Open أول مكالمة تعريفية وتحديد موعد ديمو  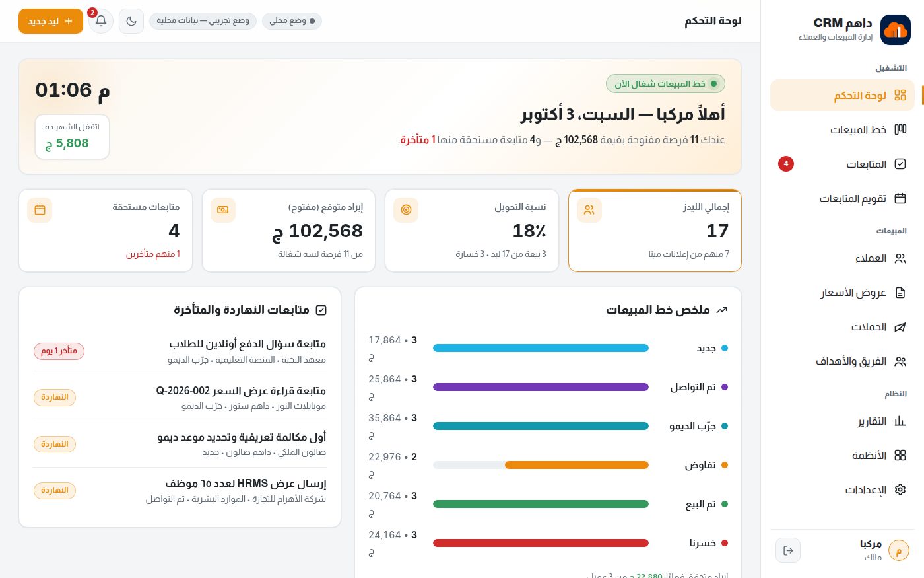point(180,445)
